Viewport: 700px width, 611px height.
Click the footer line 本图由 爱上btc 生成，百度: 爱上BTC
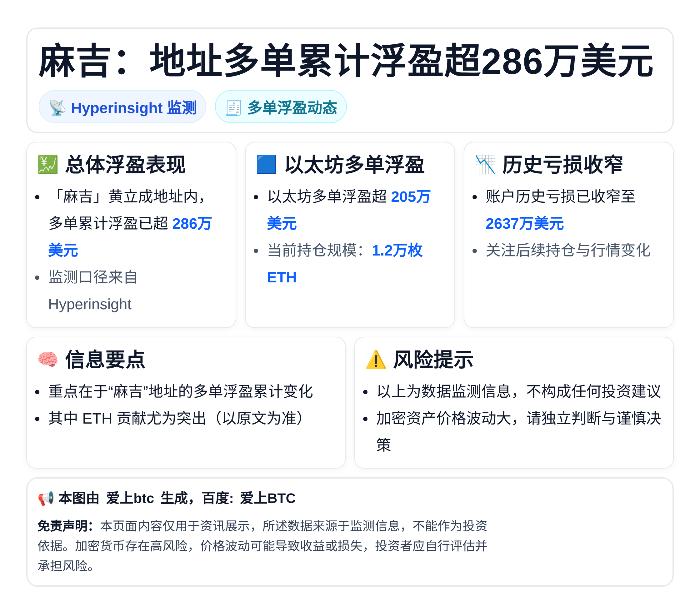coord(177,499)
